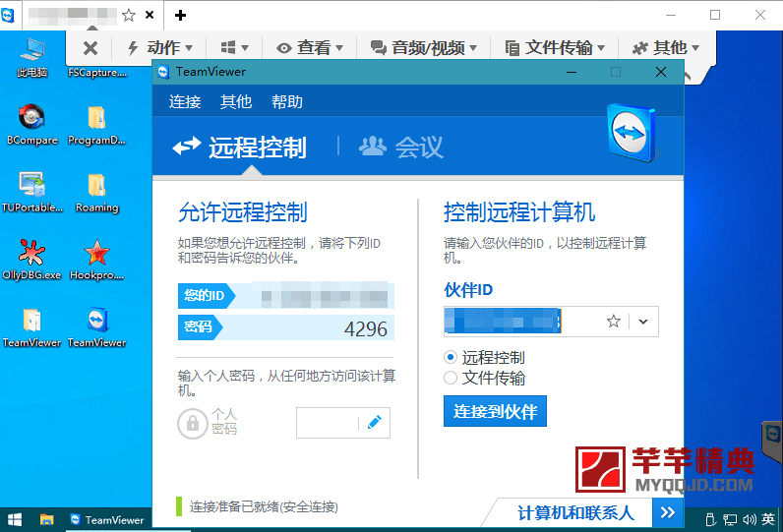The image size is (783, 532).
Task: Click the small TeamViewer icon in inner title bar
Action: [163, 72]
